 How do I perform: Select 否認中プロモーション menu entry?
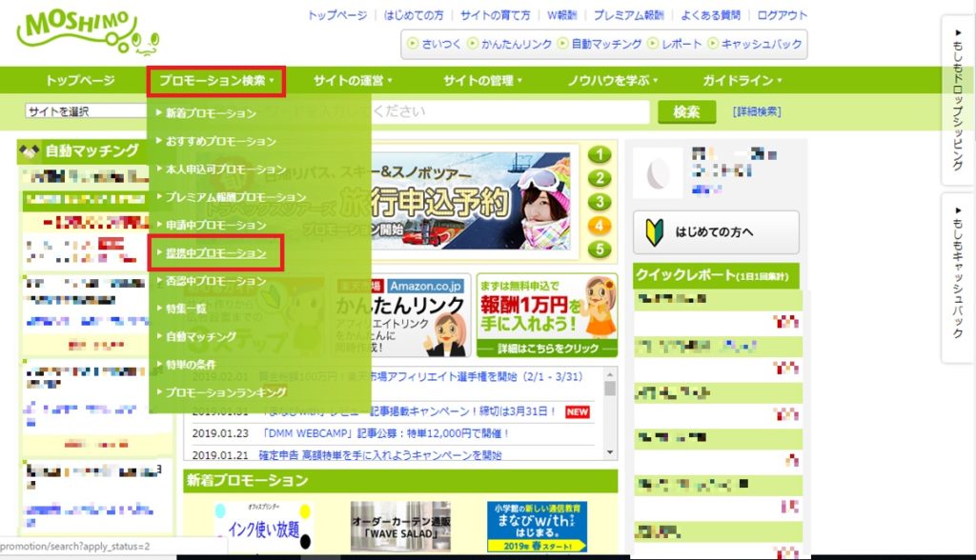coord(215,281)
